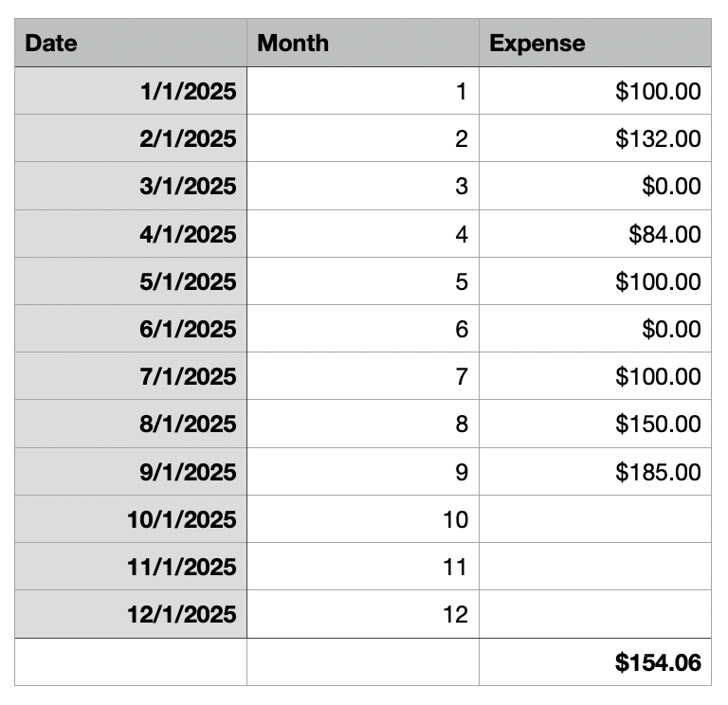Select the 12/1/2025 date cell
Image resolution: width=728 pixels, height=705 pixels.
tap(131, 614)
